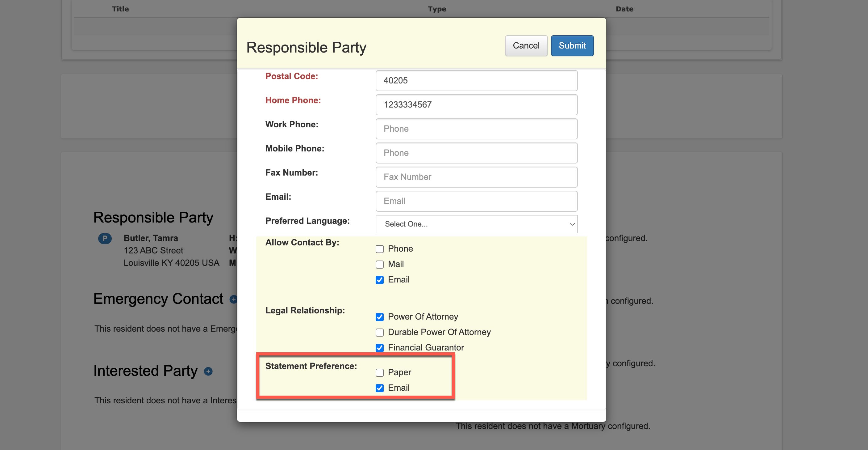
Task: Click the blue P badge beside Butler, Tamra
Action: (x=105, y=239)
